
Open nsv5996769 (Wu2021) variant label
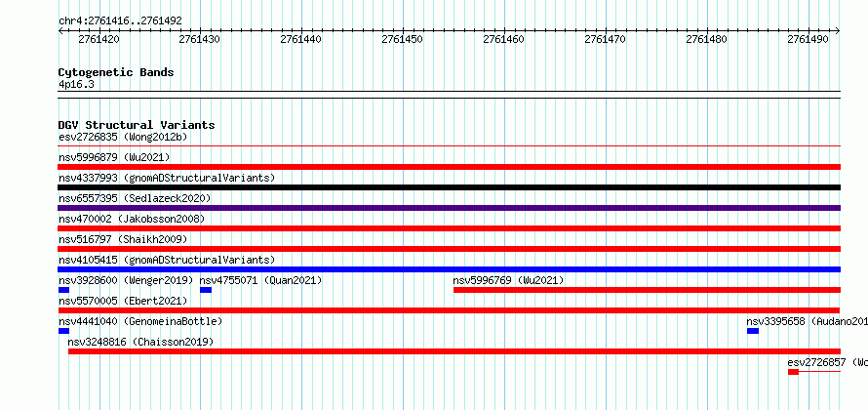coord(509,280)
